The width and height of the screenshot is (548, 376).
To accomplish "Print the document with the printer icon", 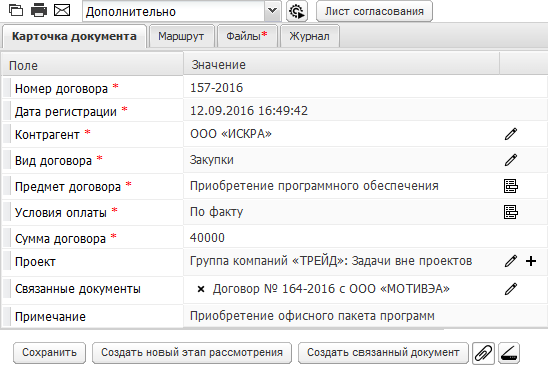I will [x=39, y=10].
